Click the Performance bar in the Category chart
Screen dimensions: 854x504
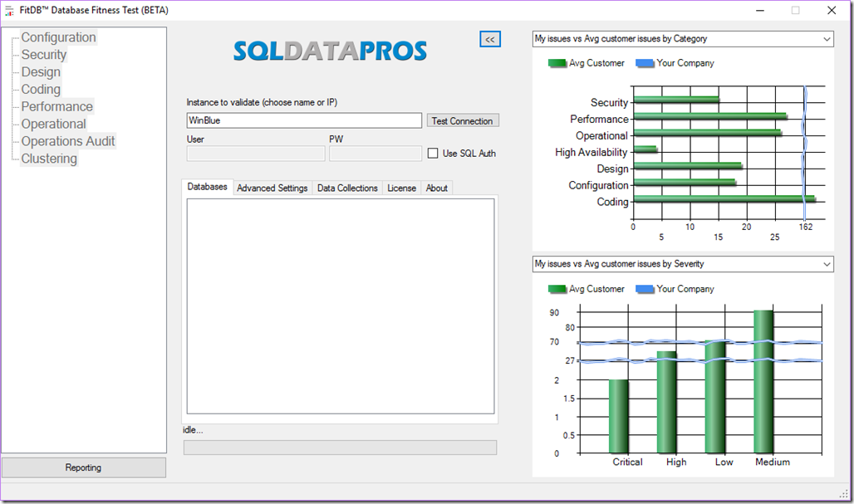coord(710,116)
